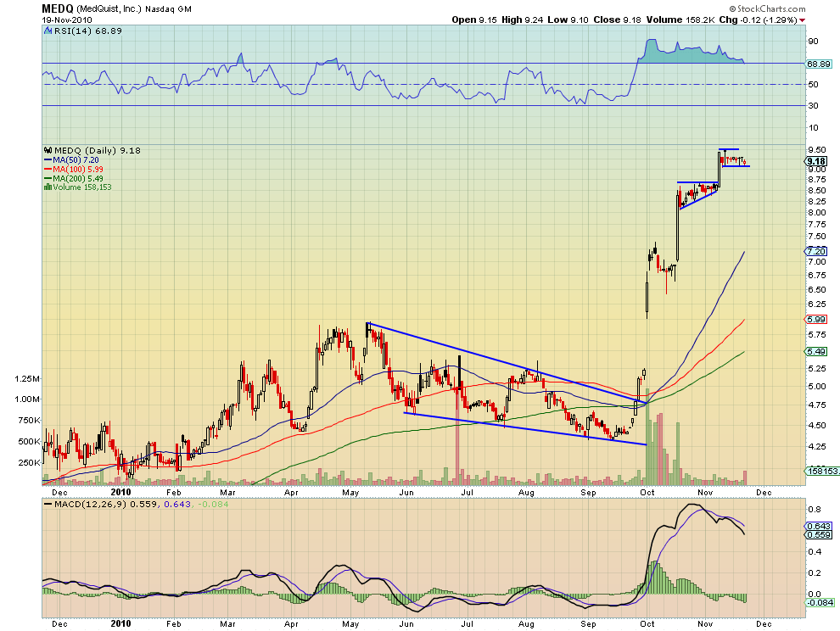Click the red down-arrow beside Chg value
Viewport: 840px width, 631px height.
pos(802,20)
